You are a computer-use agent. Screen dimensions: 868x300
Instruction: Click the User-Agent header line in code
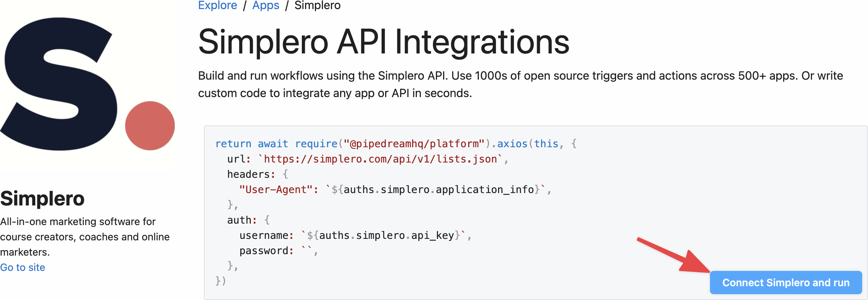click(x=395, y=189)
